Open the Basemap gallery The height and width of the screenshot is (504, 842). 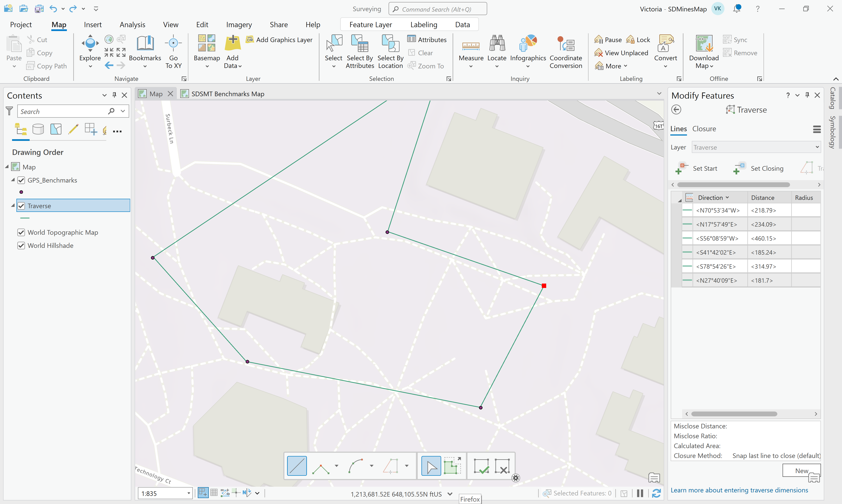pyautogui.click(x=207, y=51)
